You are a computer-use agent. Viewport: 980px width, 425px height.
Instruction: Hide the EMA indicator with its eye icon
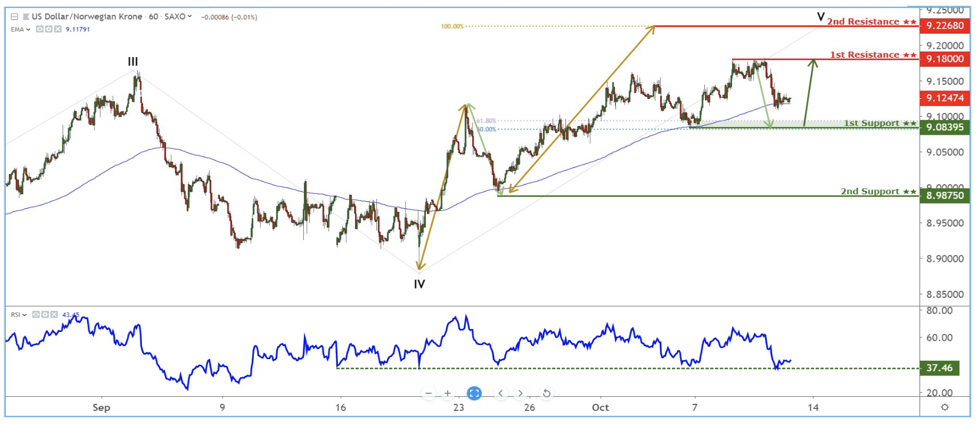tap(39, 29)
